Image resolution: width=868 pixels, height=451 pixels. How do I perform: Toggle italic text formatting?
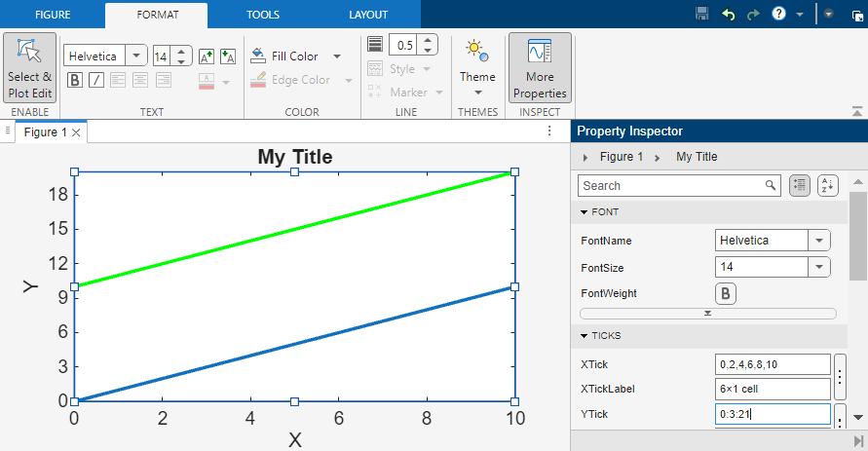(96, 80)
